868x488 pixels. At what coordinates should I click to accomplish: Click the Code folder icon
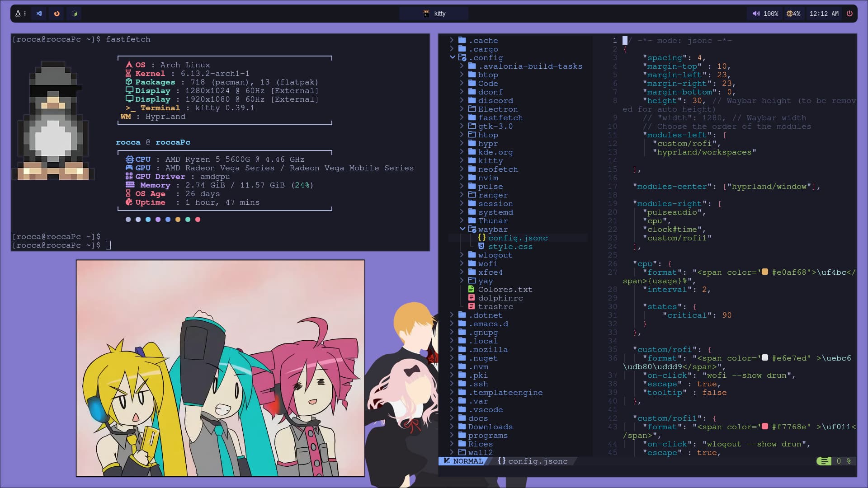point(472,83)
